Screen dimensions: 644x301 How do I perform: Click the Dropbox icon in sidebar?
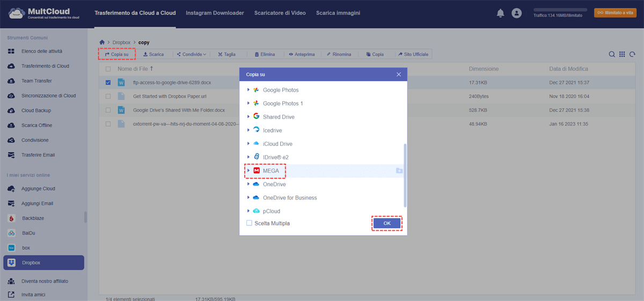11,262
